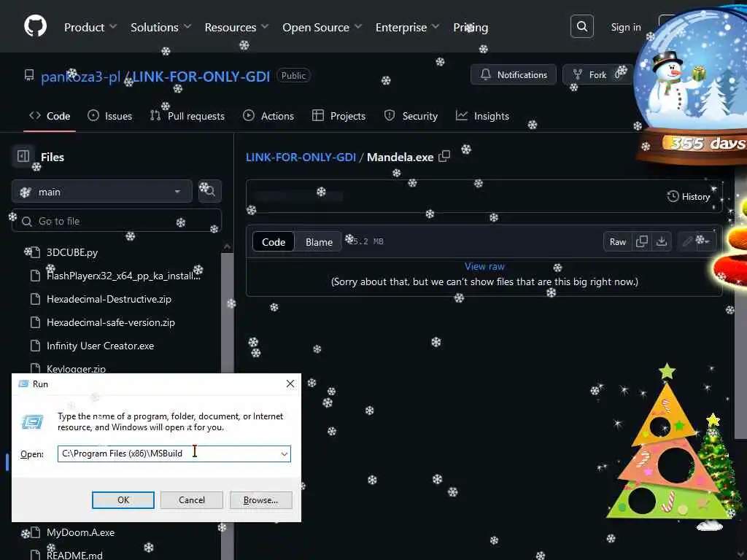747x560 pixels.
Task: Open the View raw link
Action: pos(484,266)
